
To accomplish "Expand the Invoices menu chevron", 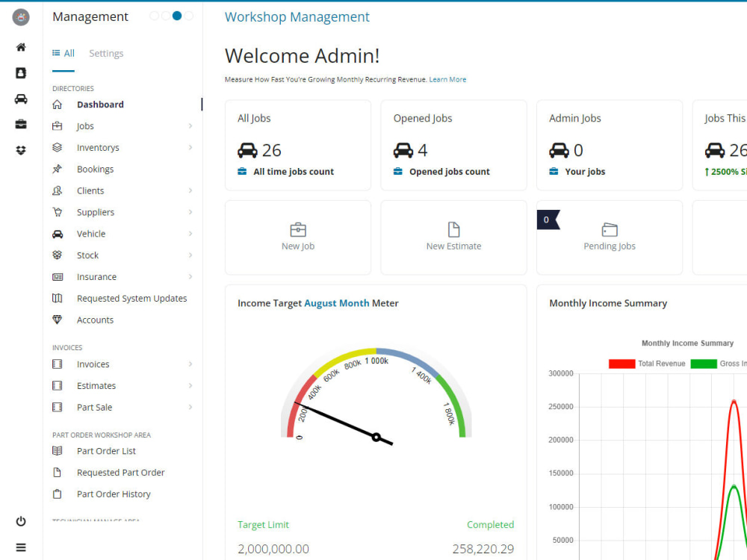I will [x=190, y=364].
